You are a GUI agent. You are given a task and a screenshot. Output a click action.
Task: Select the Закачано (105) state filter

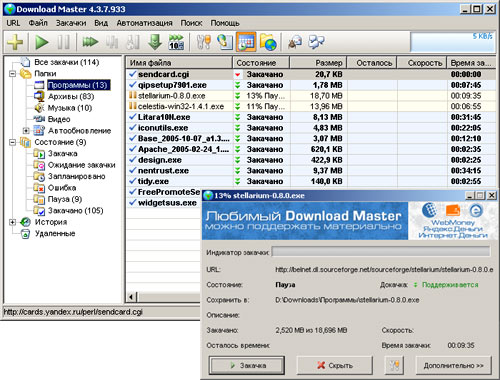point(75,210)
